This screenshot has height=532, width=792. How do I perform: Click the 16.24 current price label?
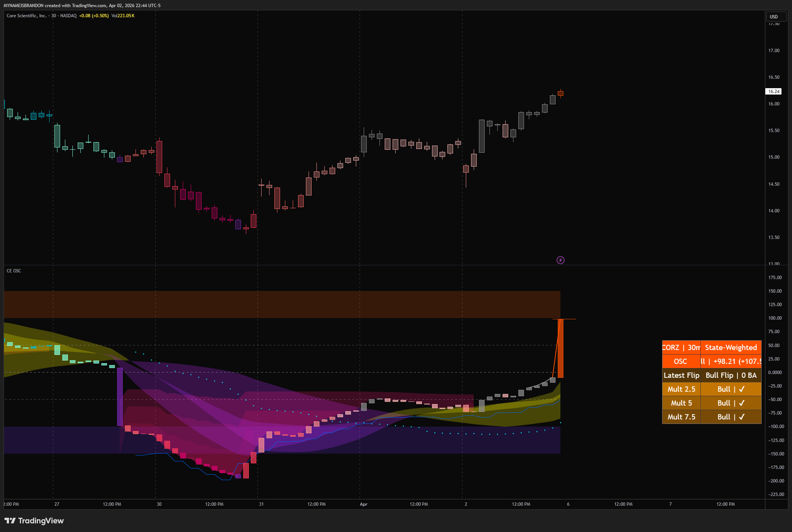click(774, 91)
